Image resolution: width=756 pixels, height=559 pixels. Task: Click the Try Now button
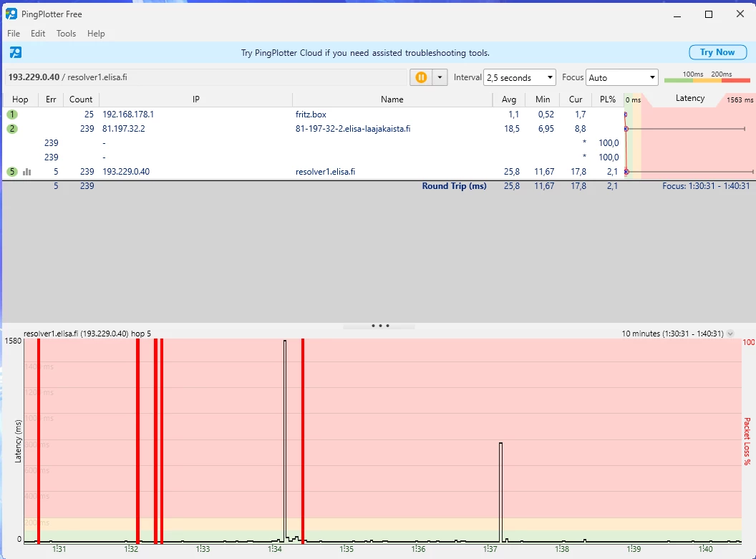coord(717,52)
